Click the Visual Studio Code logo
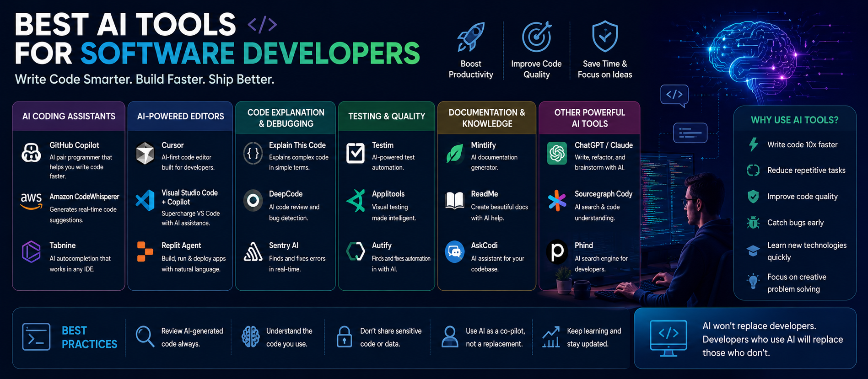This screenshot has width=868, height=379. [145, 200]
